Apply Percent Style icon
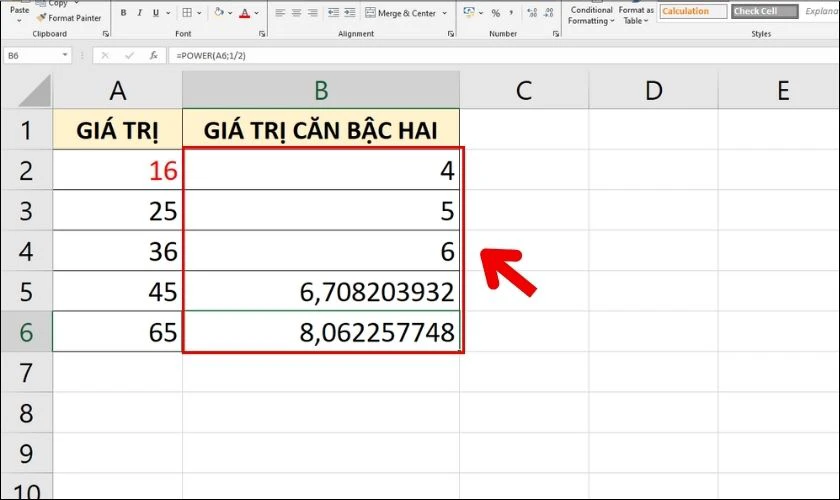The width and height of the screenshot is (840, 500). coord(496,13)
